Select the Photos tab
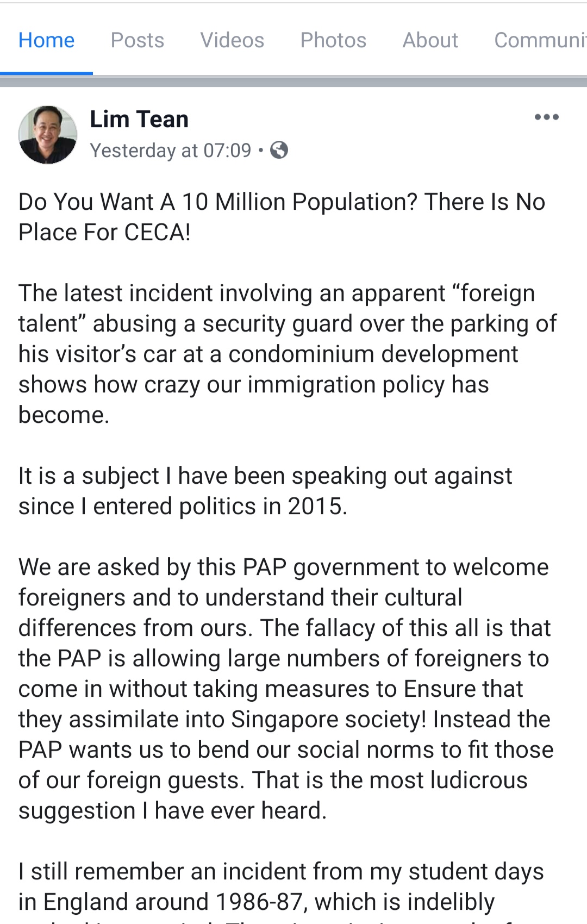 (x=333, y=40)
